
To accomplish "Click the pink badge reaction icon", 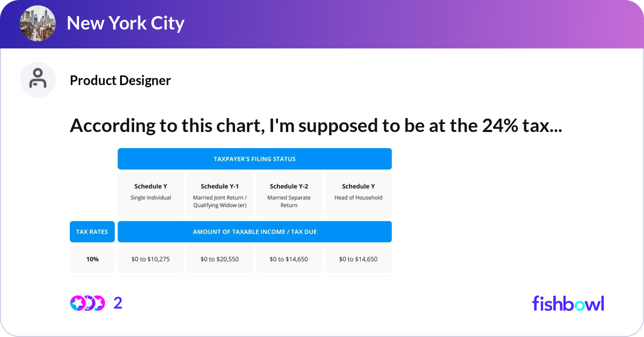I will (101, 303).
